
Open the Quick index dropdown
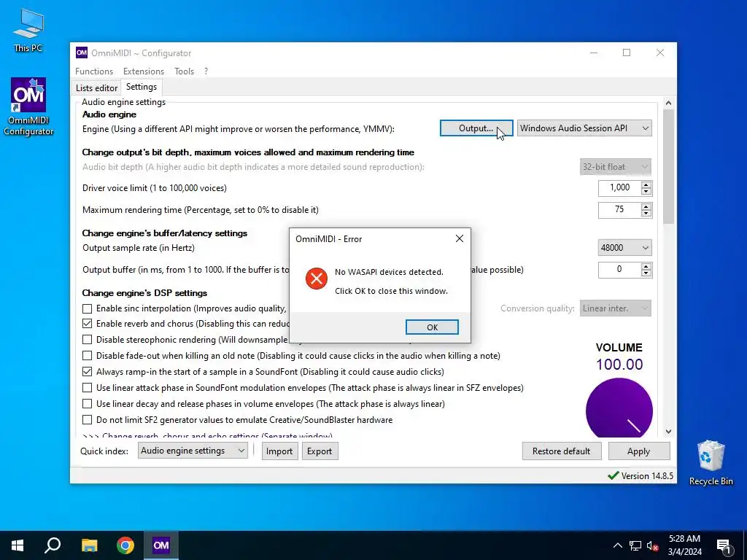pos(193,451)
